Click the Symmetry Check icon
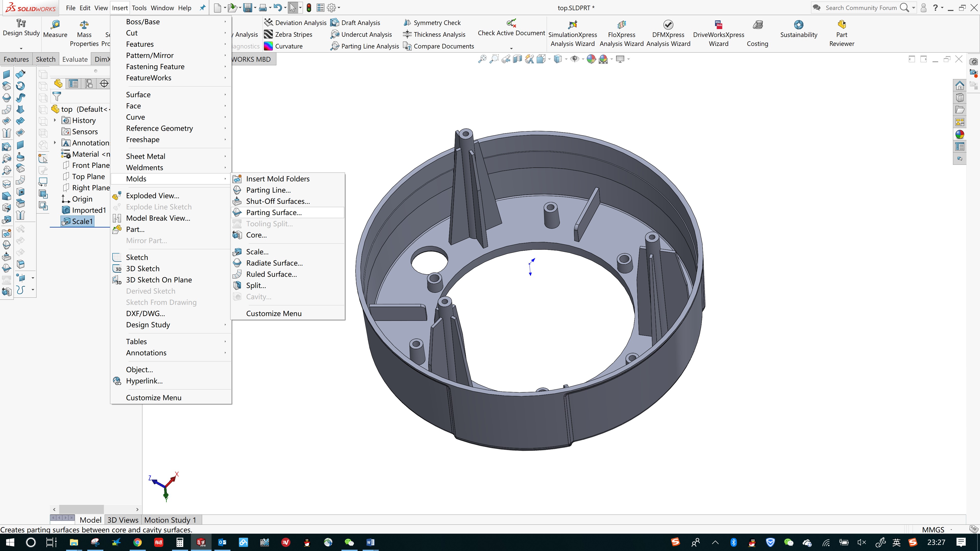This screenshot has width=980, height=551. [x=407, y=23]
